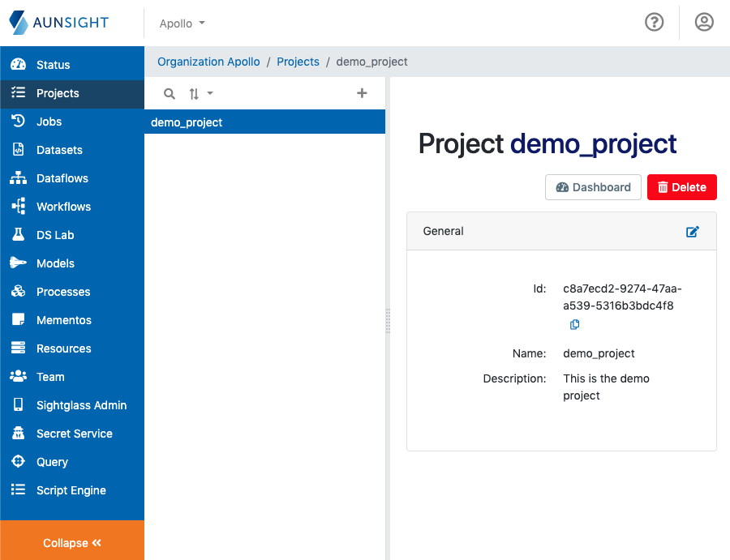Delete the demo_project with Delete button
This screenshot has height=560, width=730.
click(x=681, y=187)
